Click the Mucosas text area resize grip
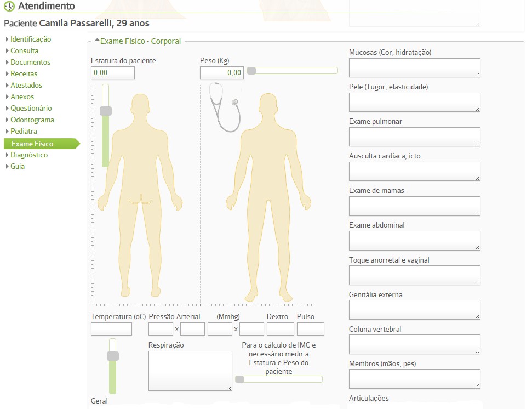 point(478,75)
